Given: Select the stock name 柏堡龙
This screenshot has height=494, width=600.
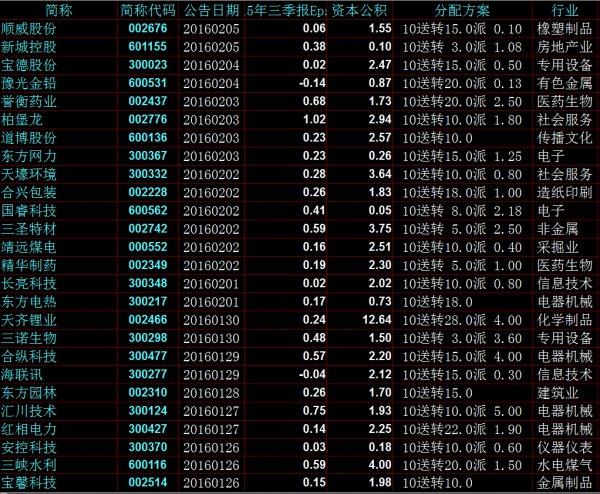Looking at the screenshot, I should pyautogui.click(x=22, y=119).
